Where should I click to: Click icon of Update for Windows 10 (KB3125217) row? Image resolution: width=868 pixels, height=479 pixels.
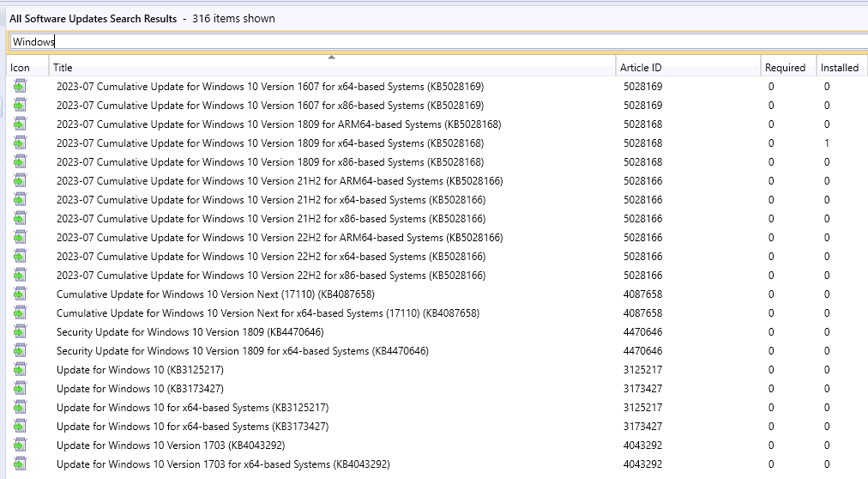pyautogui.click(x=20, y=369)
